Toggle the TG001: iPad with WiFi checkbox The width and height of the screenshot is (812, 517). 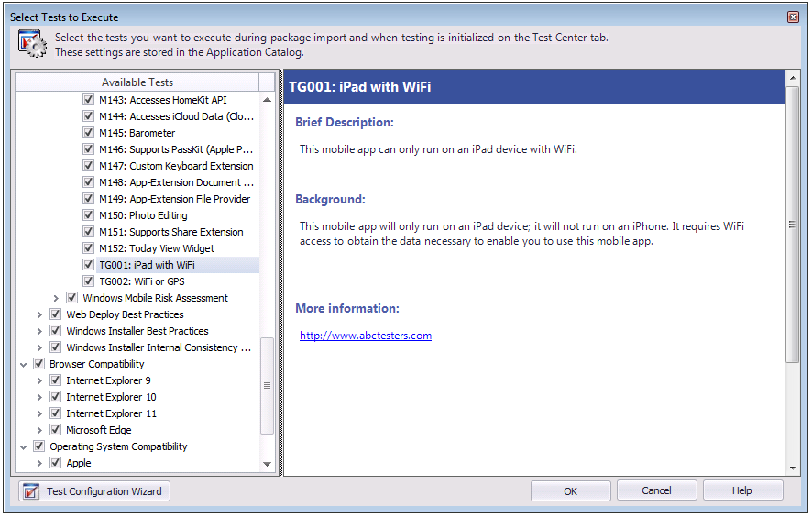point(89,265)
